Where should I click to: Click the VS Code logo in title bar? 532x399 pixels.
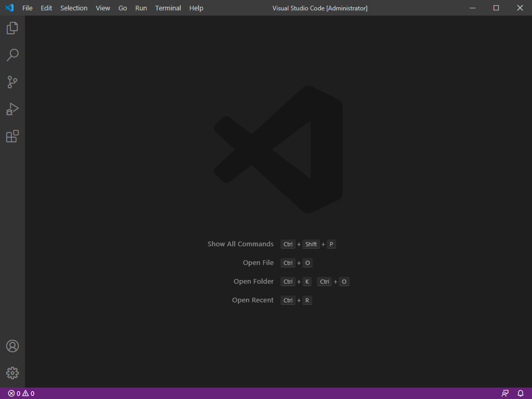[9, 8]
